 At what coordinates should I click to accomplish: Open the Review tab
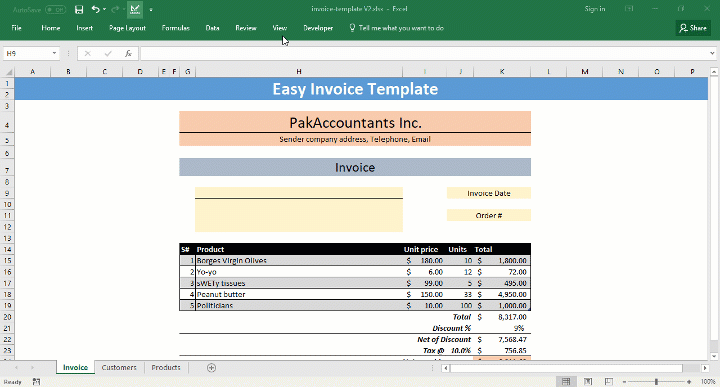[246, 28]
